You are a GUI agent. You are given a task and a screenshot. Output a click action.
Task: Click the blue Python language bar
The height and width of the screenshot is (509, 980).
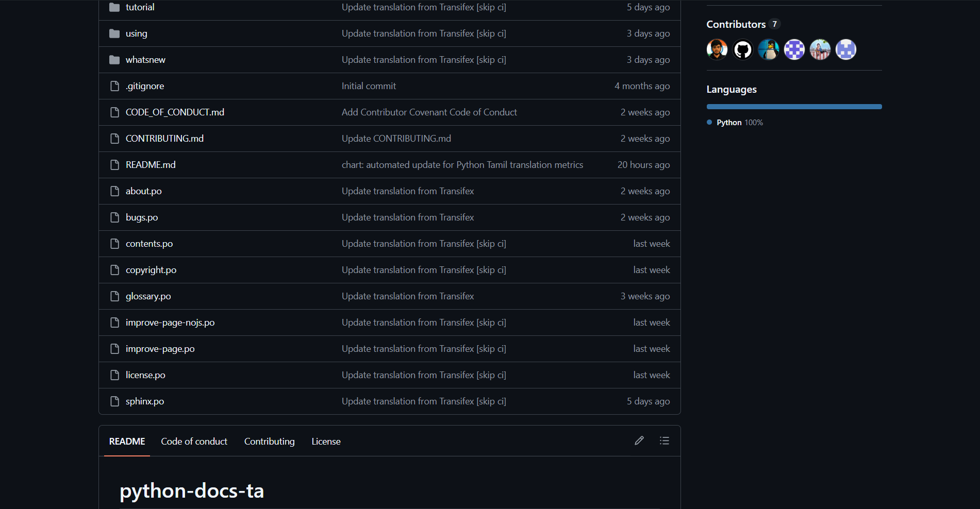pos(794,107)
